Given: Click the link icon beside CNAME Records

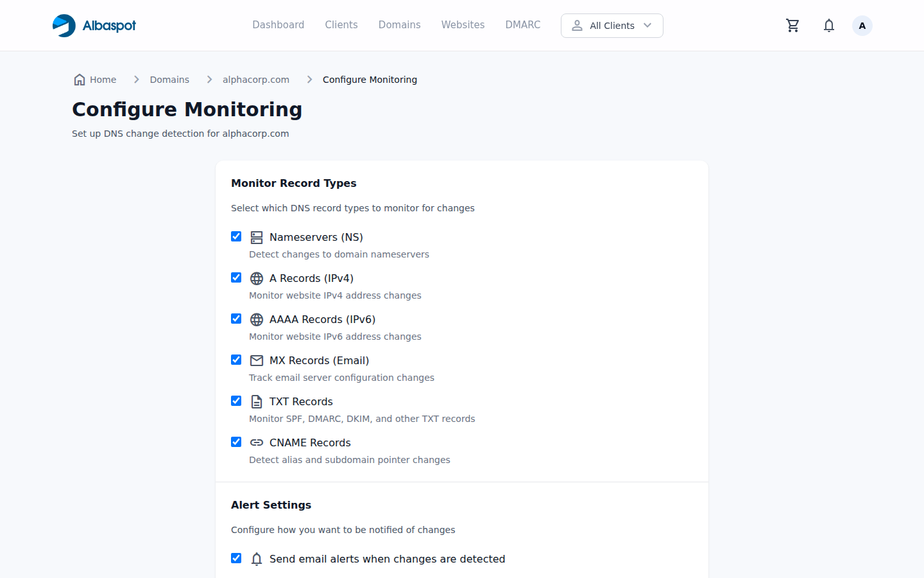Looking at the screenshot, I should [257, 442].
